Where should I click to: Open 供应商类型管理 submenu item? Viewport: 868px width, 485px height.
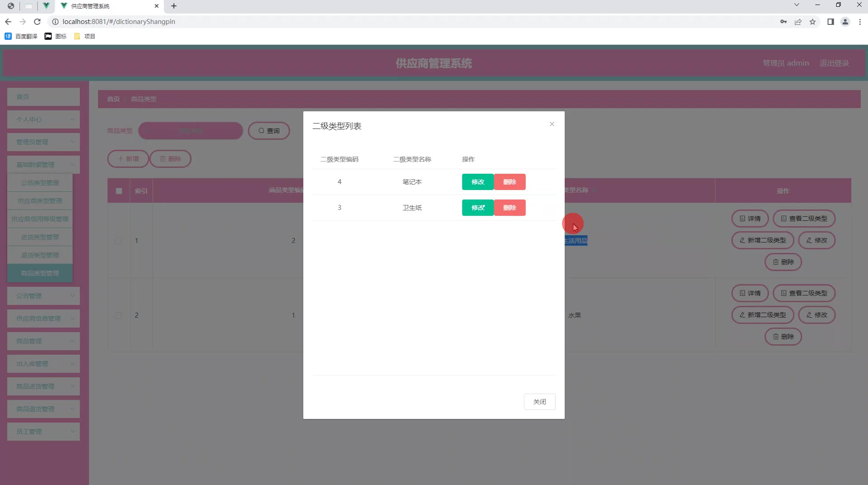(40, 201)
